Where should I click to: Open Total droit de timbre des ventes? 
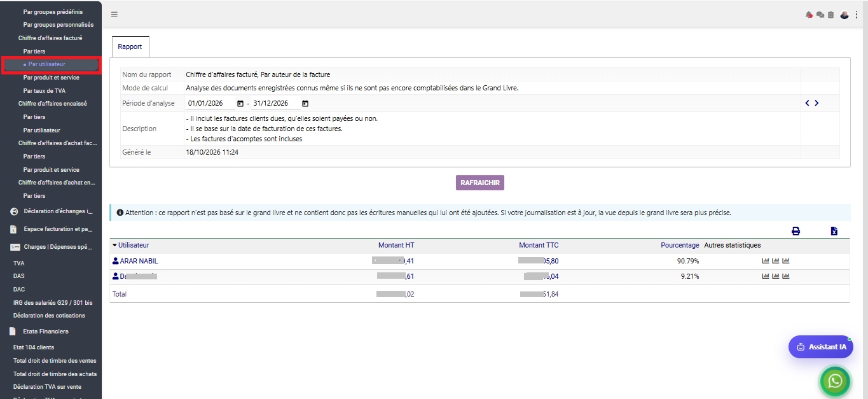[x=55, y=361]
